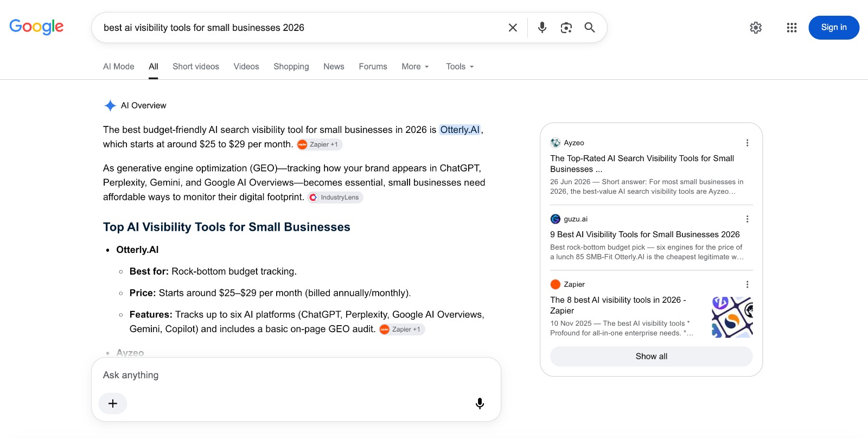Viewport: 868px width, 438px height.
Task: Clear the search query text
Action: 513,28
